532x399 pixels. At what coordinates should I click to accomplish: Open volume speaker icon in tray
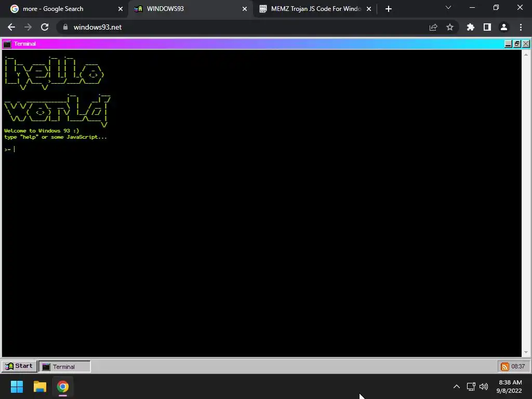point(484,387)
